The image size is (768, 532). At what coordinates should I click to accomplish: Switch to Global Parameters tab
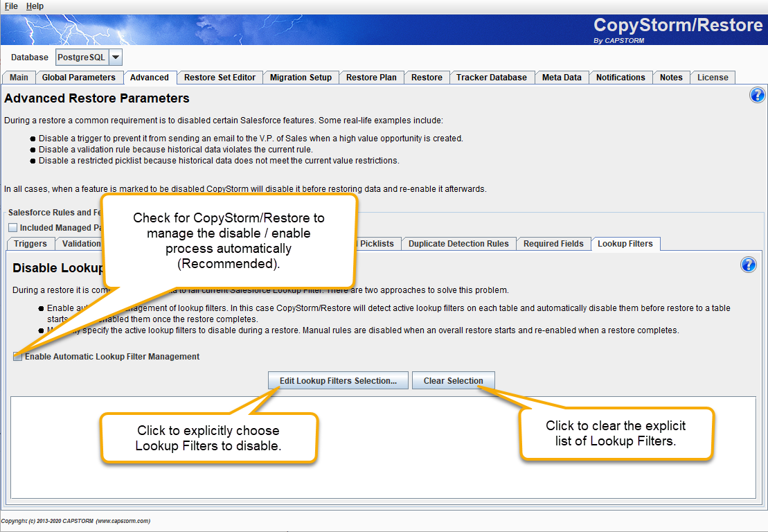pos(79,78)
